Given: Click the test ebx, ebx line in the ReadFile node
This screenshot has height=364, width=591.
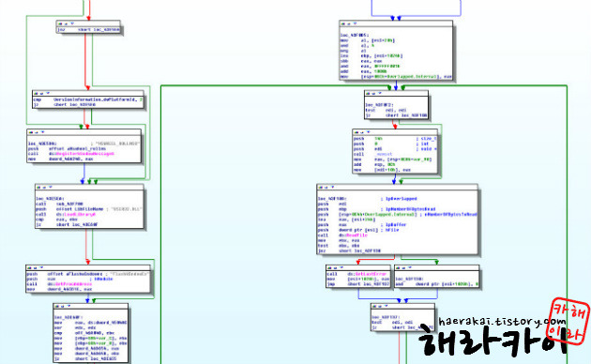Looking at the screenshot, I should (x=340, y=246).
